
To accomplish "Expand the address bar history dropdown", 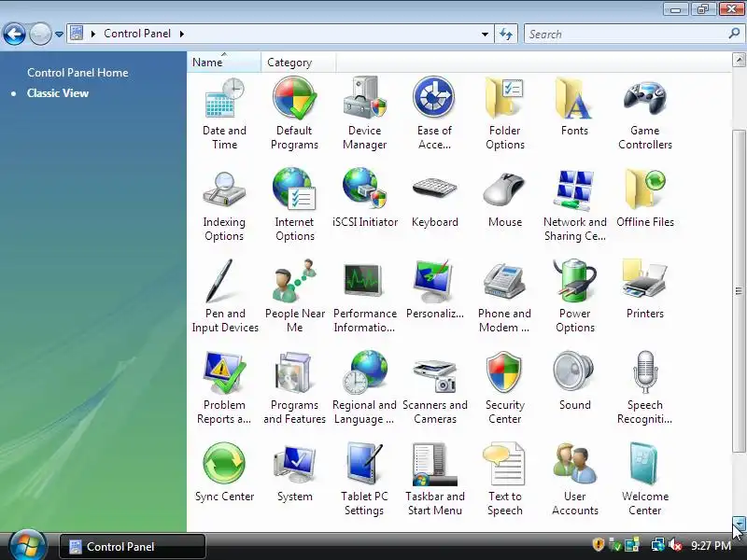I will [x=485, y=35].
